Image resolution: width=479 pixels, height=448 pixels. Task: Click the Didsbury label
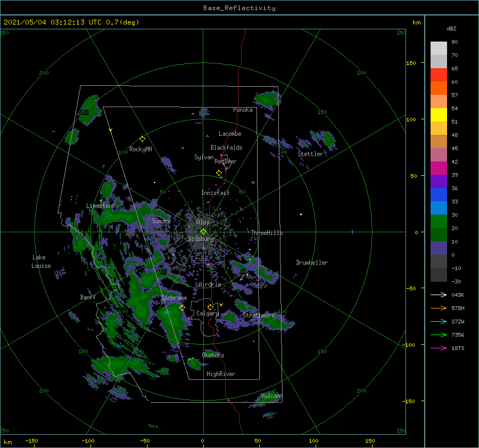click(x=201, y=239)
